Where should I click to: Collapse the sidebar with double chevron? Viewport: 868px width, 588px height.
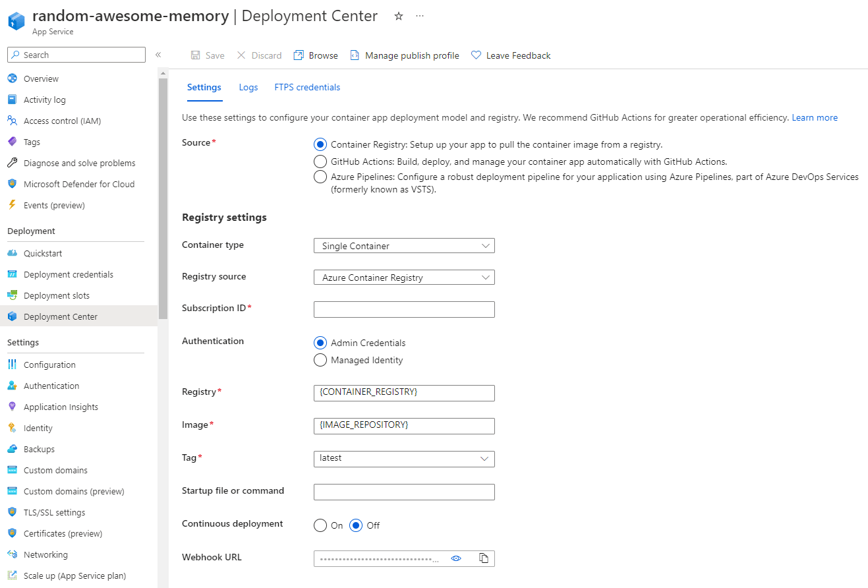click(x=158, y=55)
